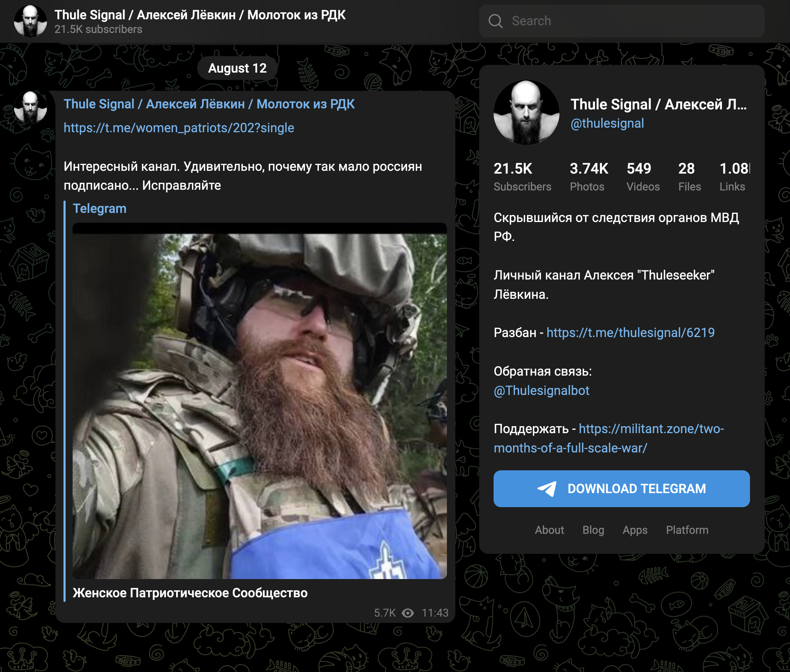Follow the militant.zone support link

pos(609,438)
